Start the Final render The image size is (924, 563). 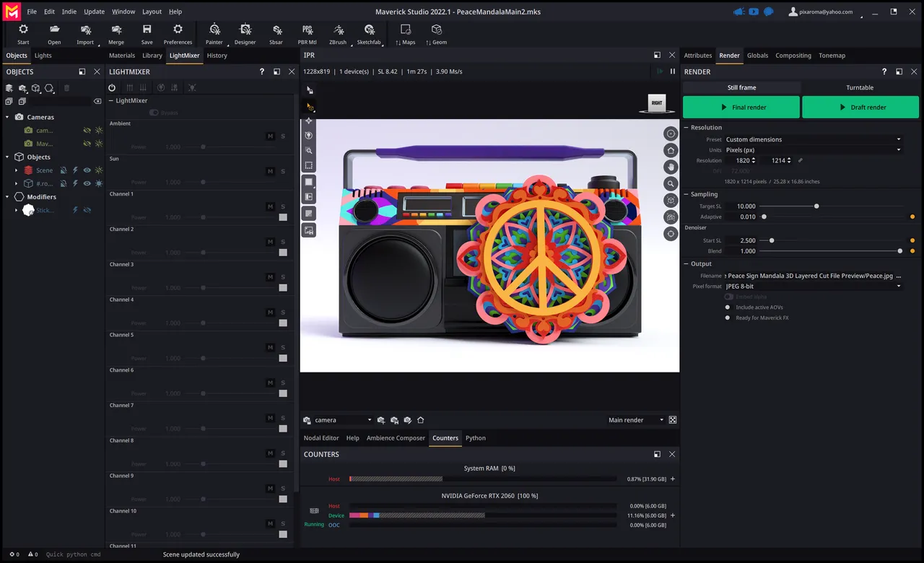[741, 107]
